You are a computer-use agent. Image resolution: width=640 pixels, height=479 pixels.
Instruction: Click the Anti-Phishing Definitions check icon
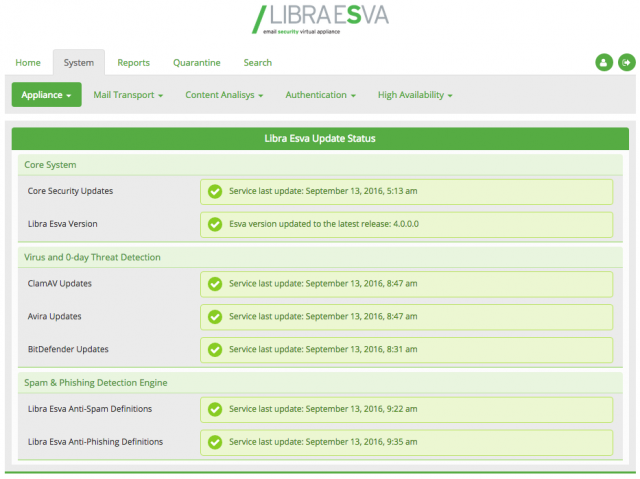pyautogui.click(x=215, y=442)
